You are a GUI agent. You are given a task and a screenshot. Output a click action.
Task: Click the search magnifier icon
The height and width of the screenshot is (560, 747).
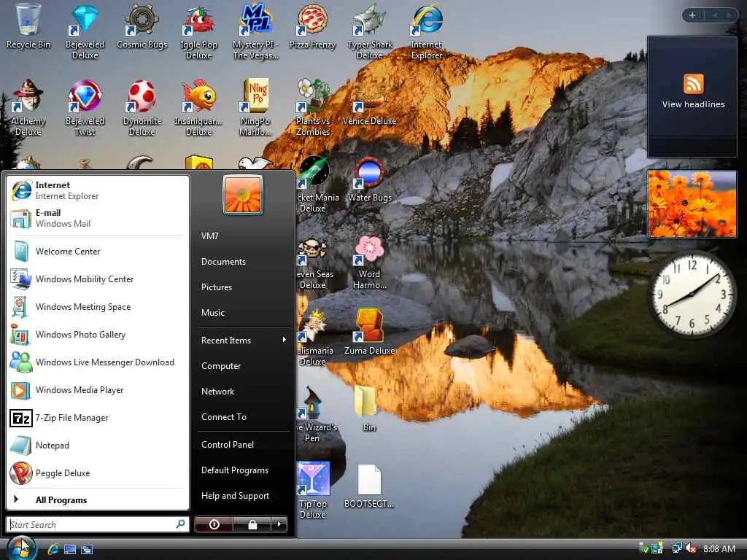[181, 524]
